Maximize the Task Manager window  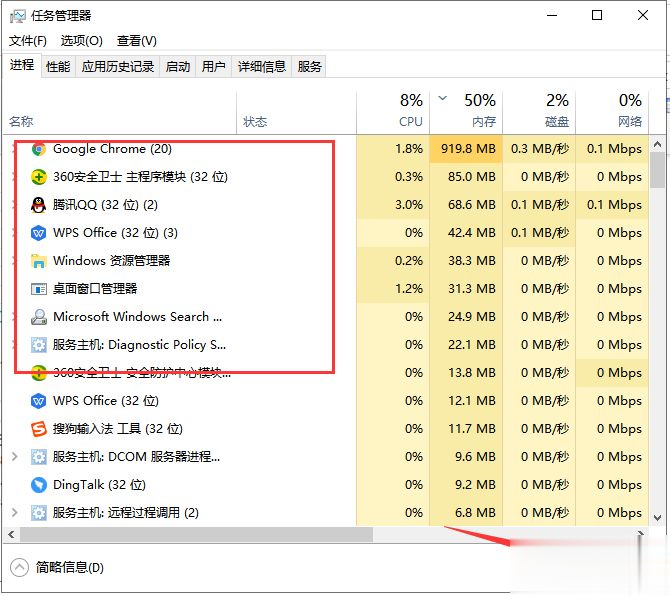coord(597,15)
